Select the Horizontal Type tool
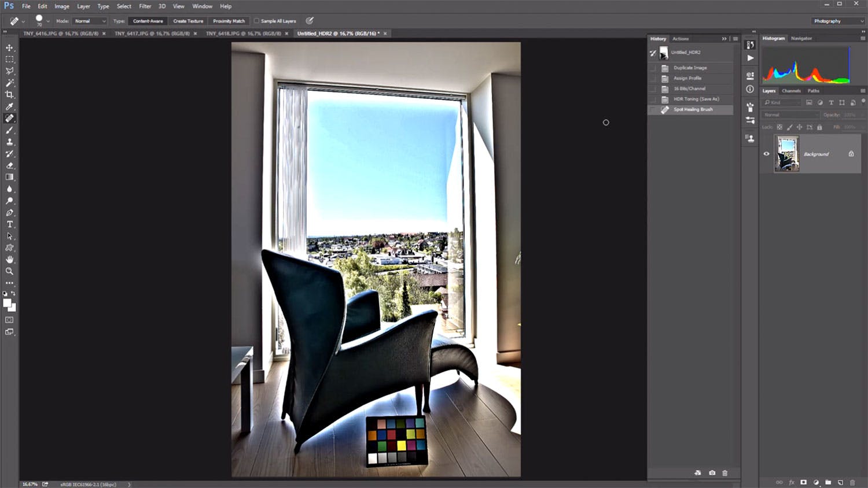The height and width of the screenshot is (488, 868). point(9,224)
